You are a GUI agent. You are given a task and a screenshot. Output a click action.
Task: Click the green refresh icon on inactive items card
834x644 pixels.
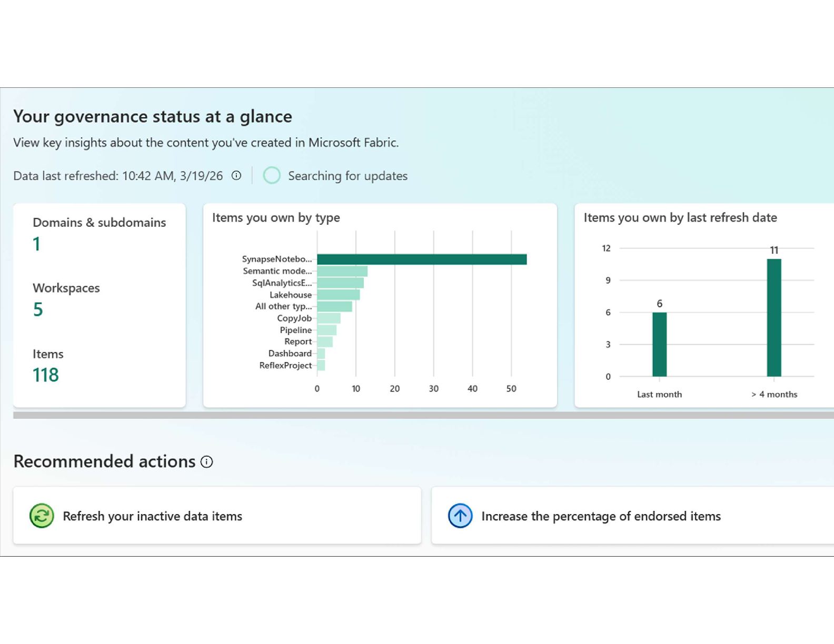42,516
